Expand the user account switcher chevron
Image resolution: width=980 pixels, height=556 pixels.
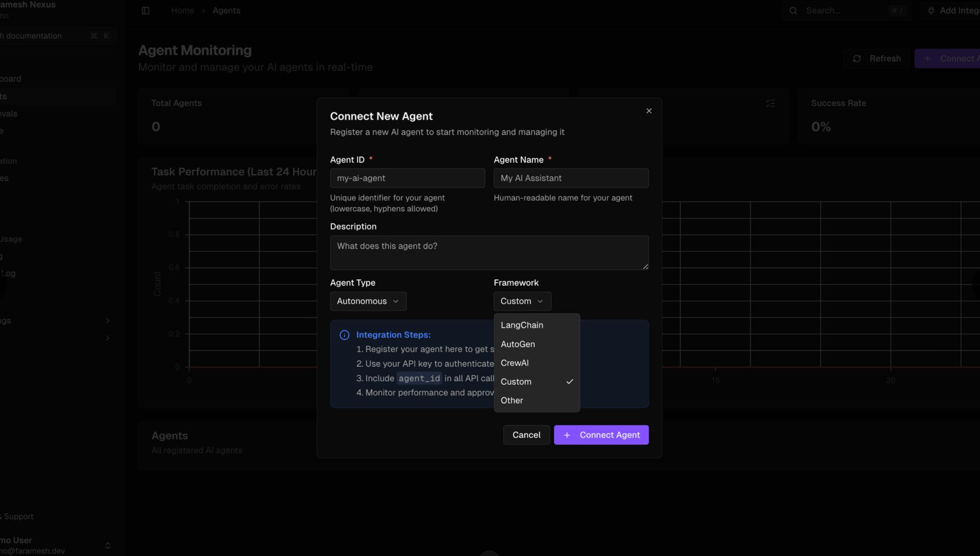[107, 545]
